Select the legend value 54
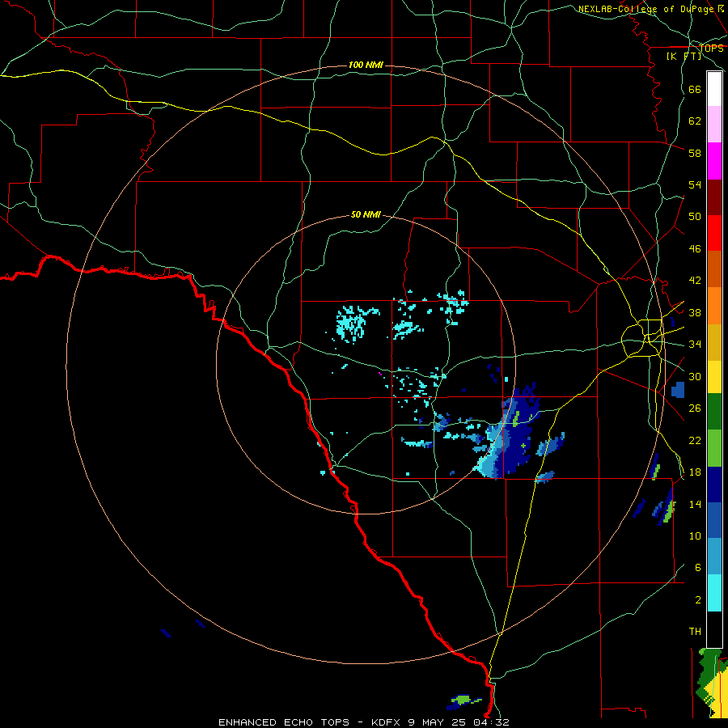This screenshot has width=728, height=728. pyautogui.click(x=695, y=184)
